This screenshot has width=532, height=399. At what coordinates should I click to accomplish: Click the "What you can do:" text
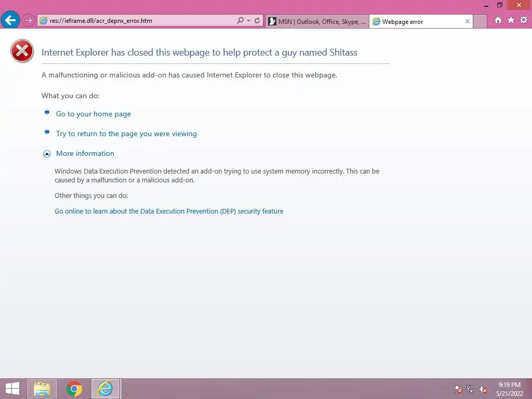pos(71,96)
